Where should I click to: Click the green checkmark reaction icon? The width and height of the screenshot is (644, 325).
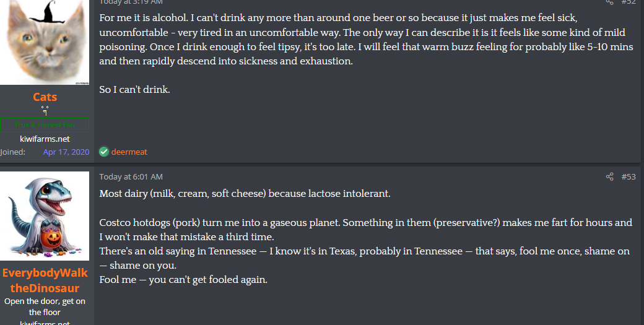click(104, 152)
